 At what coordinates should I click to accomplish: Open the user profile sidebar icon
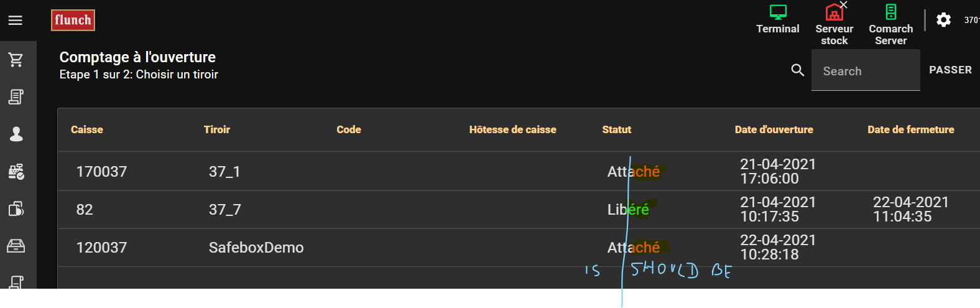pos(16,134)
